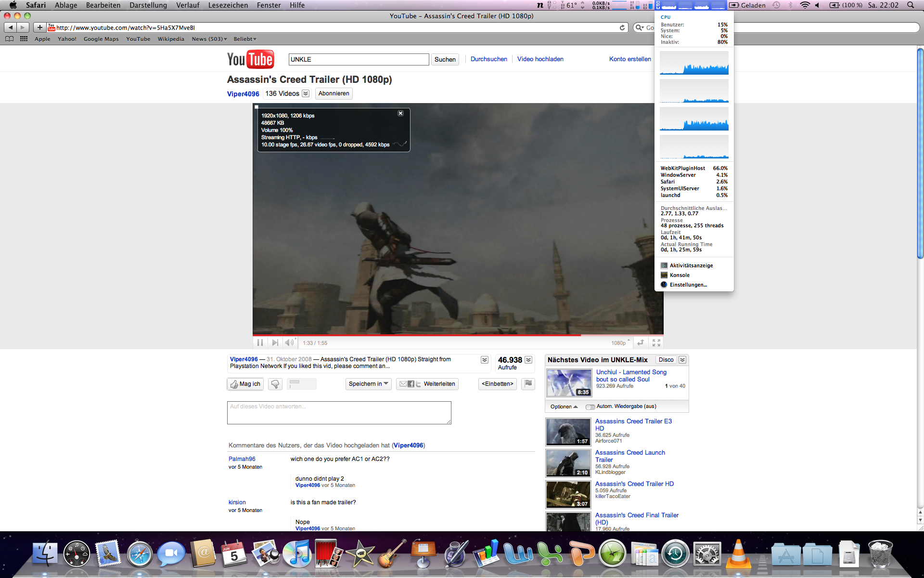Open the Fenster menu

click(x=269, y=5)
